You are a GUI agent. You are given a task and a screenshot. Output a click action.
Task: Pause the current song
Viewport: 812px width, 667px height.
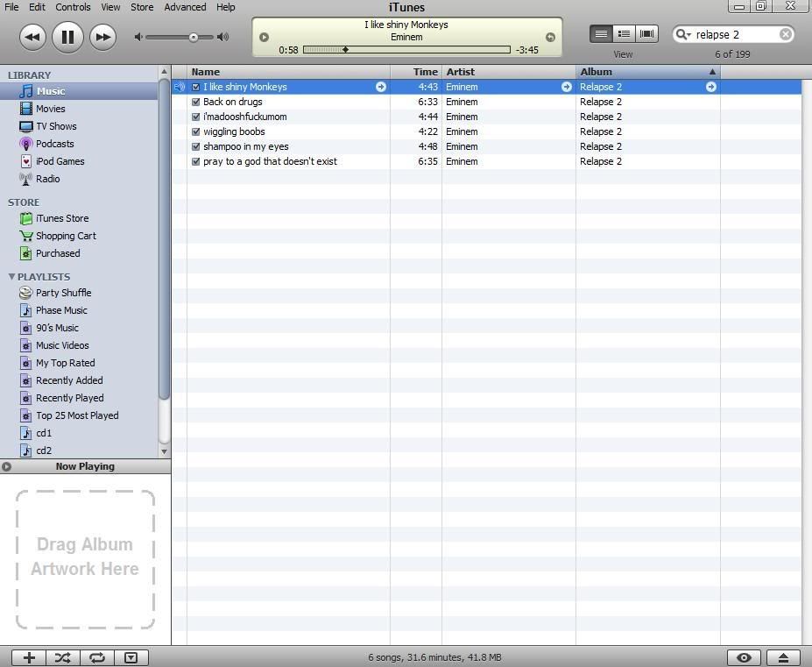coord(67,37)
